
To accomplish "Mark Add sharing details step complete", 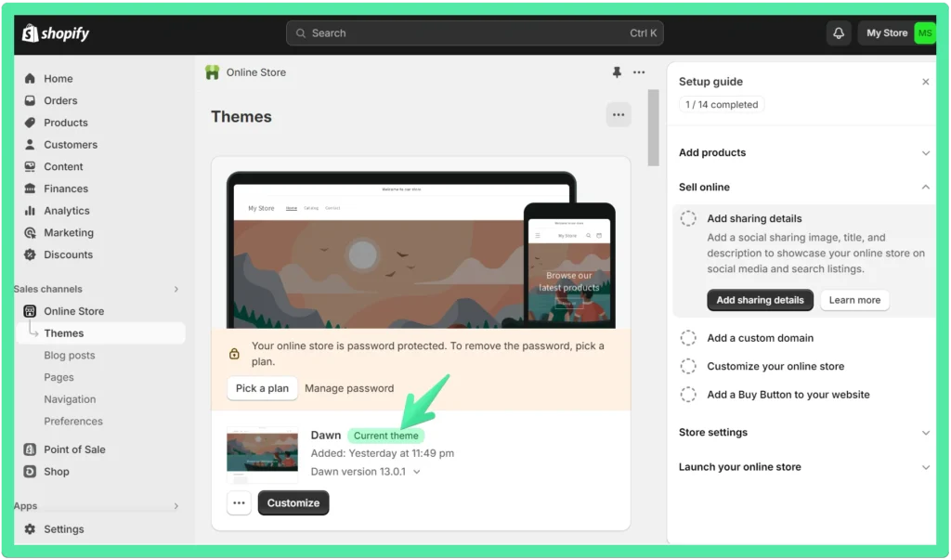I will click(688, 218).
